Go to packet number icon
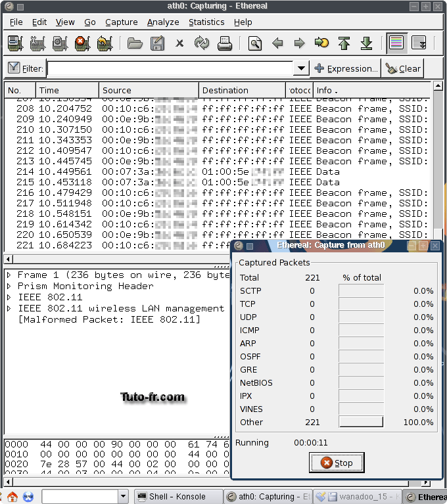The width and height of the screenshot is (447, 504). (321, 43)
